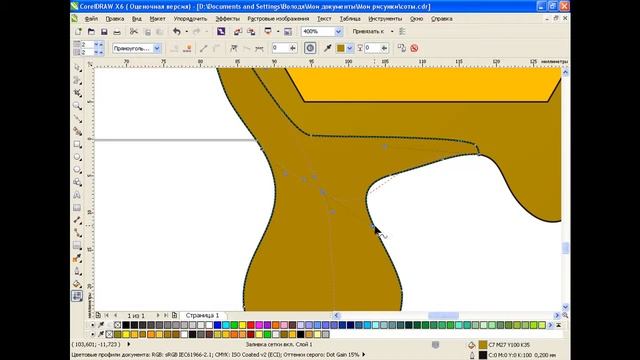Screen dimensions: 640x360
Task: Open the zoom level 400% dropdown
Action: (338, 31)
